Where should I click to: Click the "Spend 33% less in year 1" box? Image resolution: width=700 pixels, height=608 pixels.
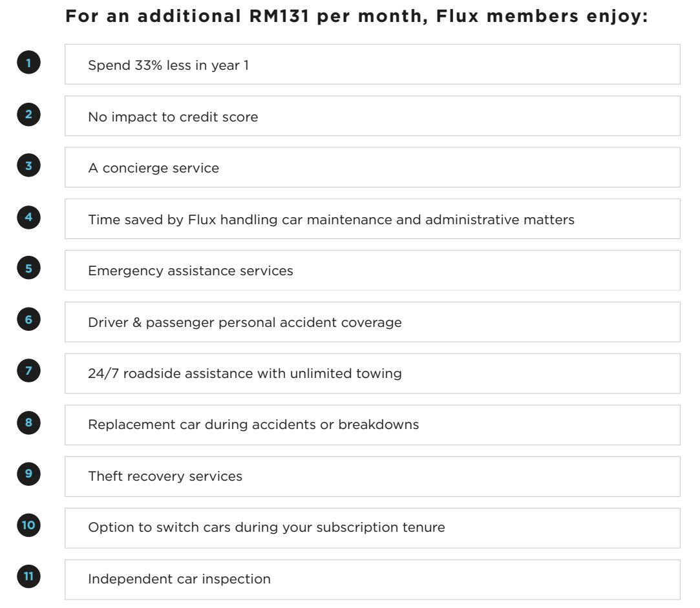372,65
